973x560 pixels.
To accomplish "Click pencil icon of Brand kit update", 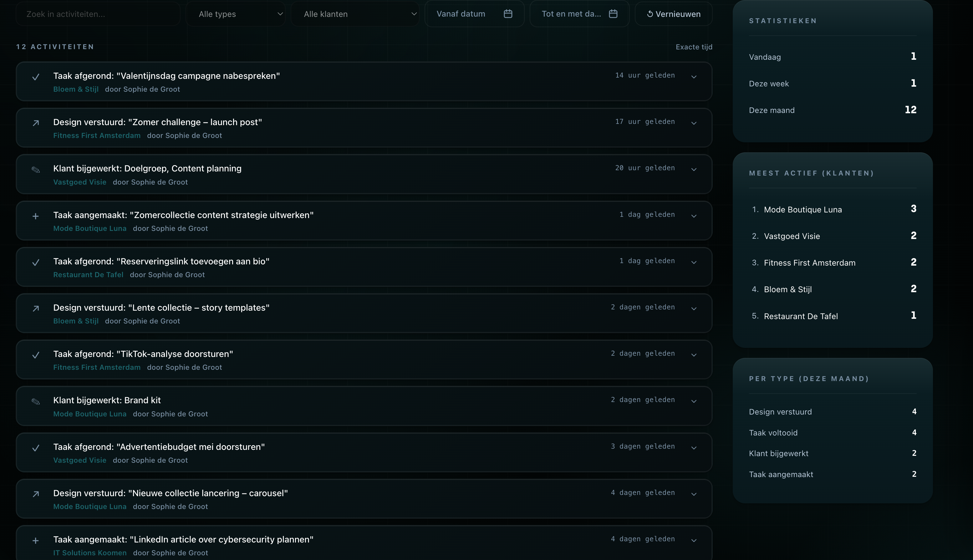I will (35, 401).
